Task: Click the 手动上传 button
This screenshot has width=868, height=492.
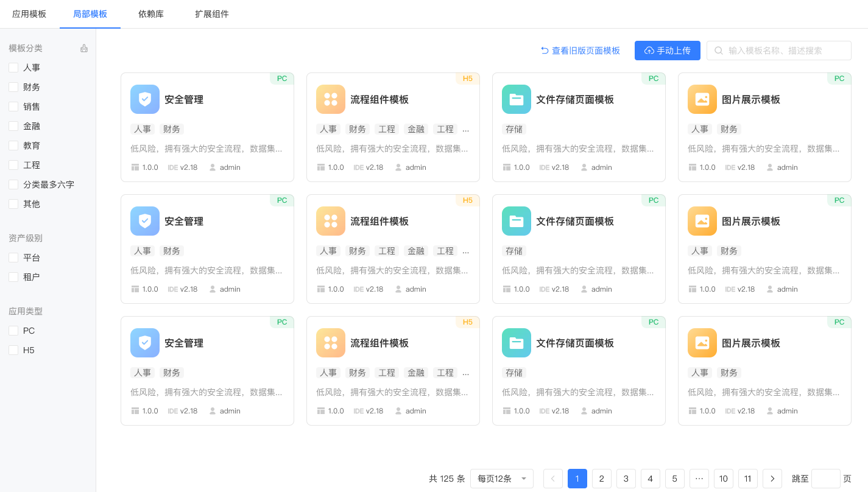Action: [x=668, y=51]
